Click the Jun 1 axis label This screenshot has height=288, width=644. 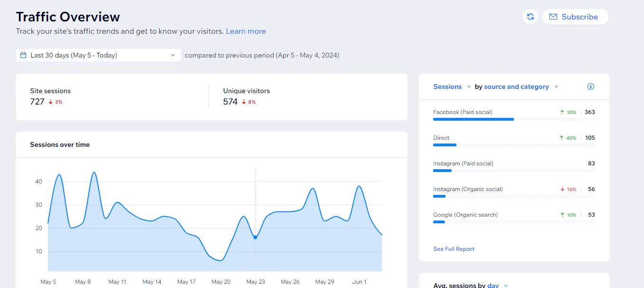click(359, 282)
